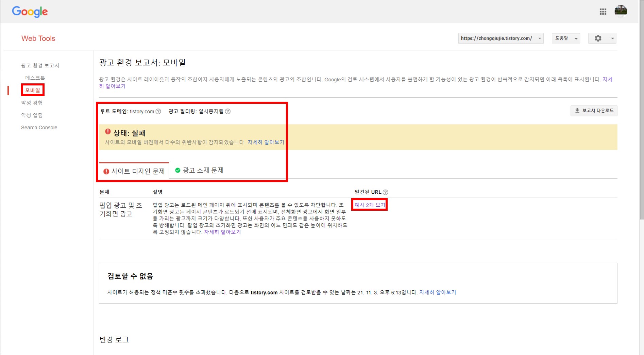Image resolution: width=644 pixels, height=355 pixels.
Task: Click the help icon beside 광고 필터링 status
Action: pyautogui.click(x=228, y=112)
